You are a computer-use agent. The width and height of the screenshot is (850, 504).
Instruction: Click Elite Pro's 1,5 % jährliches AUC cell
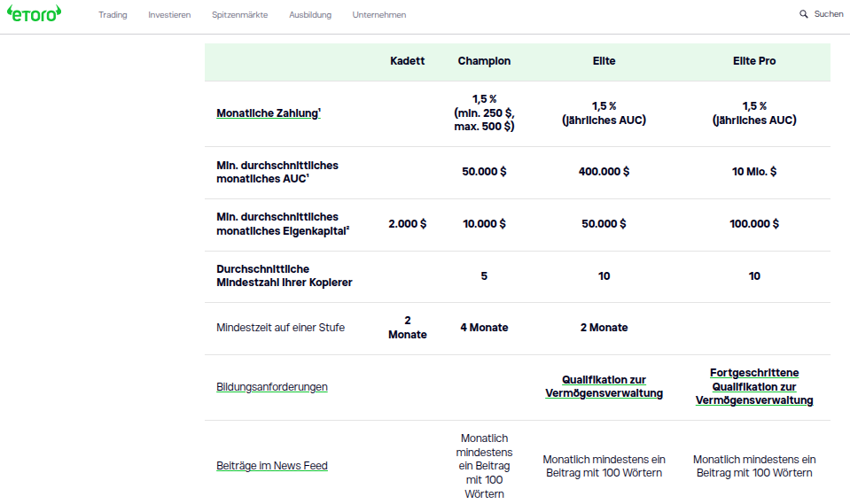[x=754, y=112]
